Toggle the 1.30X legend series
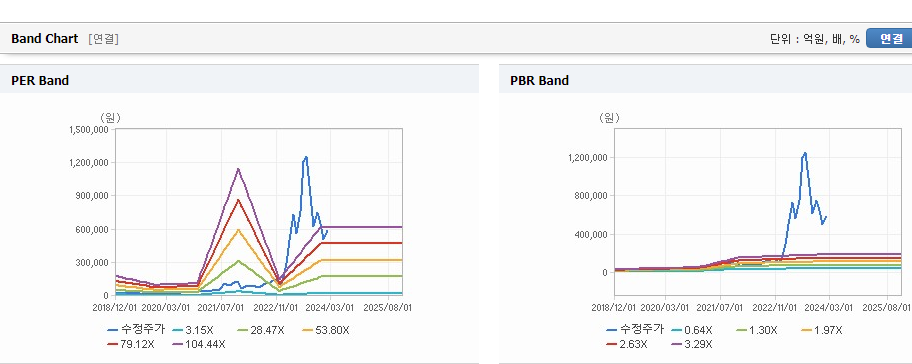 click(756, 330)
